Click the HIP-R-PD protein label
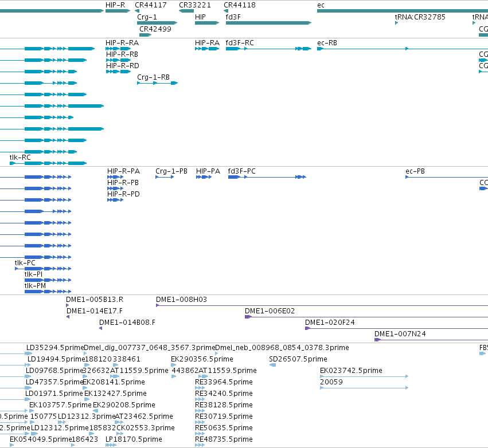Image resolution: width=488 pixels, height=448 pixels. pos(123,194)
